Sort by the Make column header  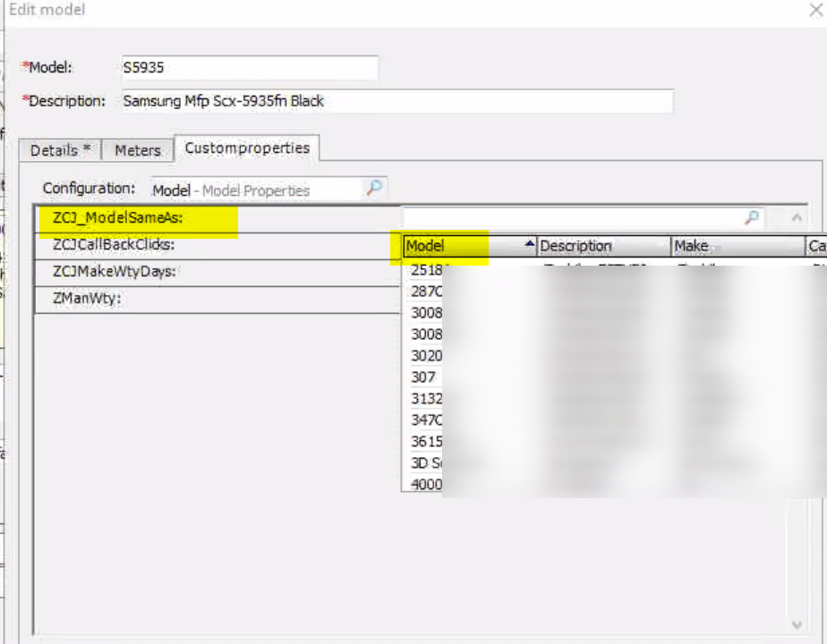[x=737, y=246]
